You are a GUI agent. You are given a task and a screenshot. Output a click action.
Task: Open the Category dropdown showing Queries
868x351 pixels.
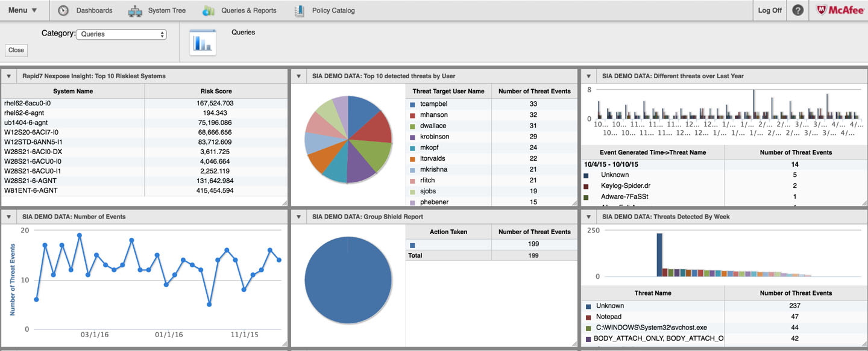[121, 34]
